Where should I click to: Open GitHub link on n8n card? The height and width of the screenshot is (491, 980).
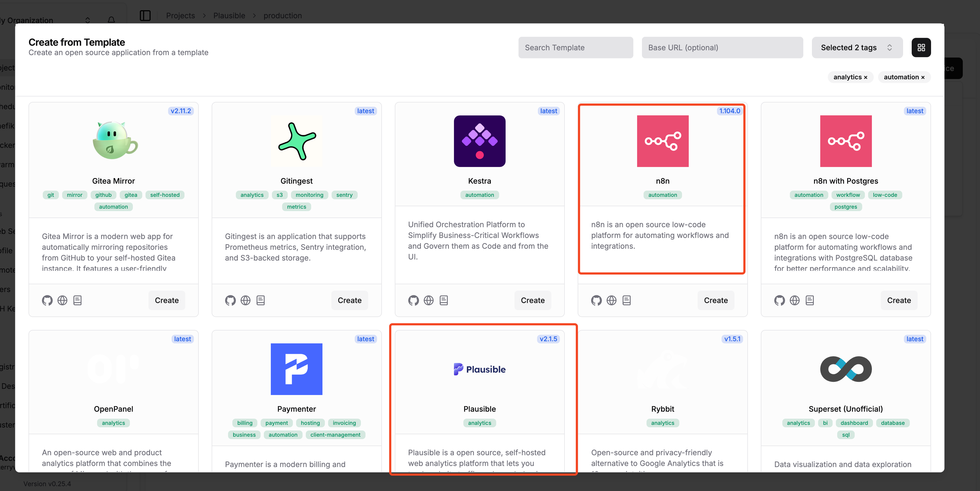point(596,300)
